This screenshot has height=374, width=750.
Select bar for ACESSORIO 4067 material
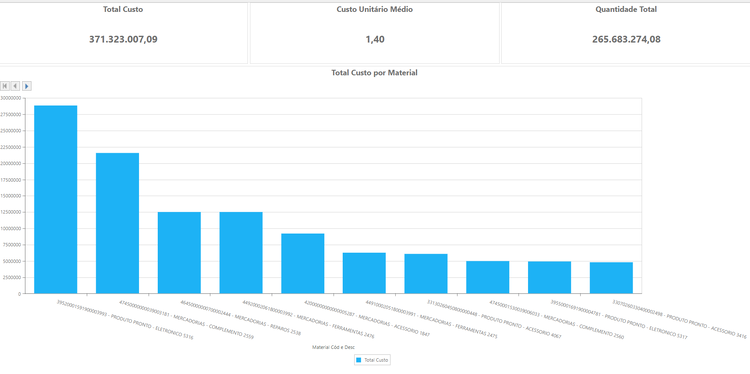coord(426,274)
